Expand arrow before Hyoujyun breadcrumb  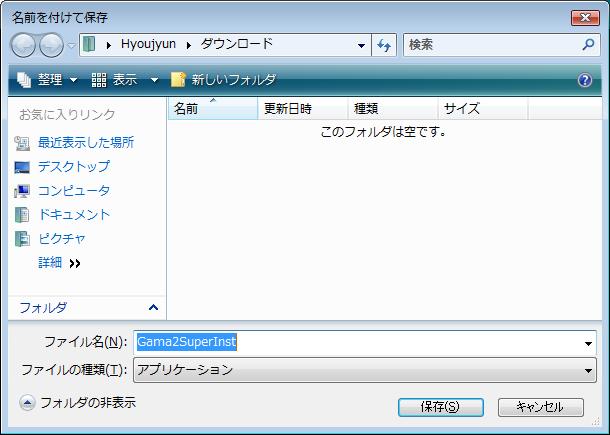tap(109, 46)
